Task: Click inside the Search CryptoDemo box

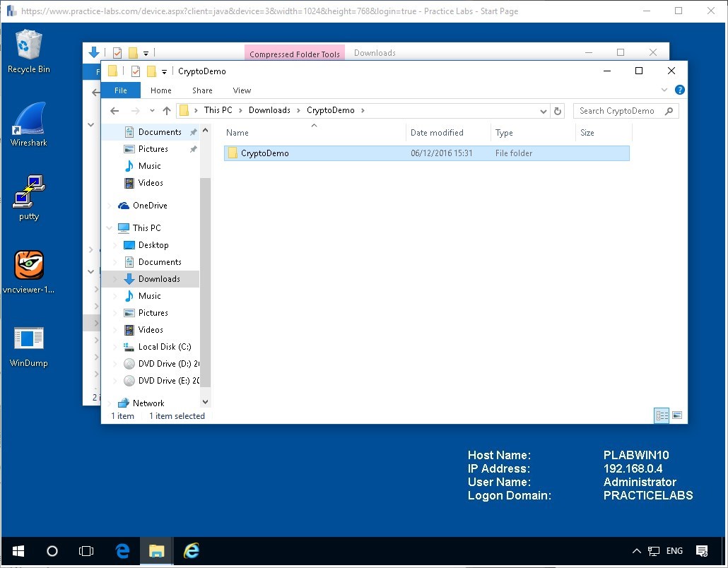Action: (x=622, y=111)
